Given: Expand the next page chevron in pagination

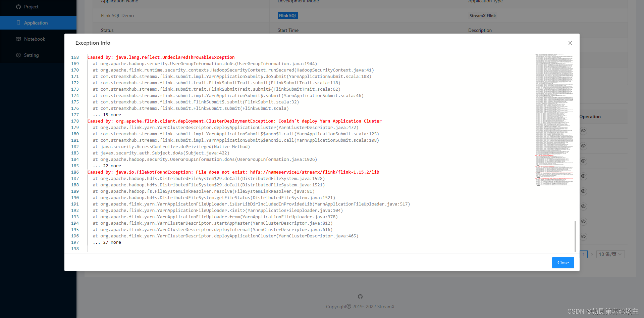Looking at the screenshot, I should (592, 254).
